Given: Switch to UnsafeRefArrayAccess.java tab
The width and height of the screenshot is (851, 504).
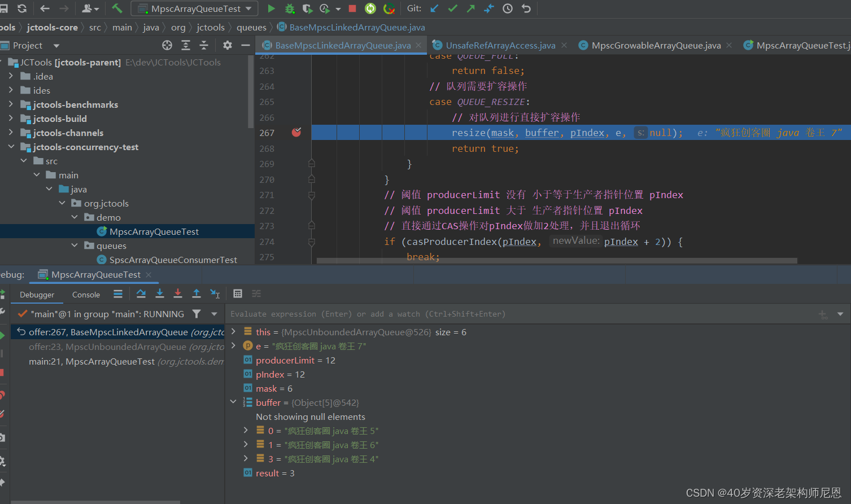Looking at the screenshot, I should (500, 46).
